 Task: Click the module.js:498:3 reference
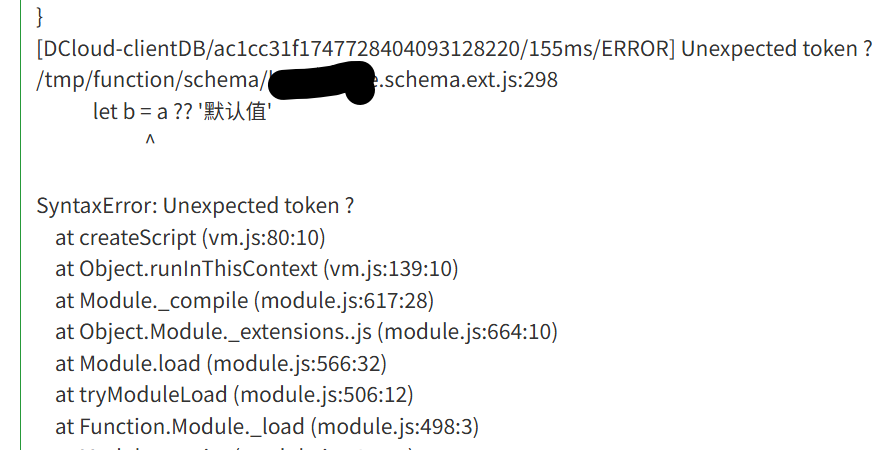395,426
